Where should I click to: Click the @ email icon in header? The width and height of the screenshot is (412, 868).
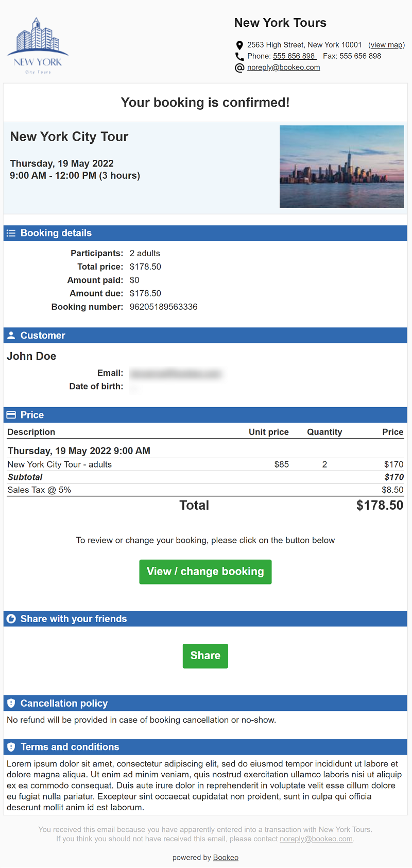point(239,68)
